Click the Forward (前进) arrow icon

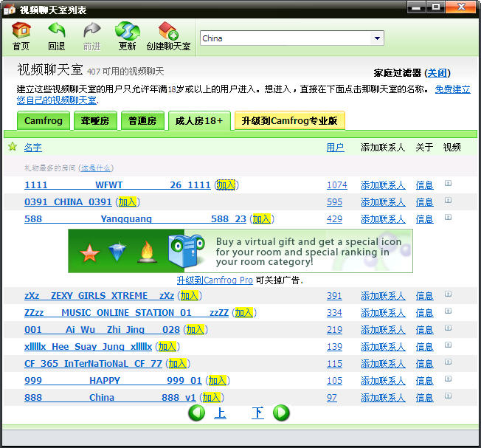tap(92, 31)
